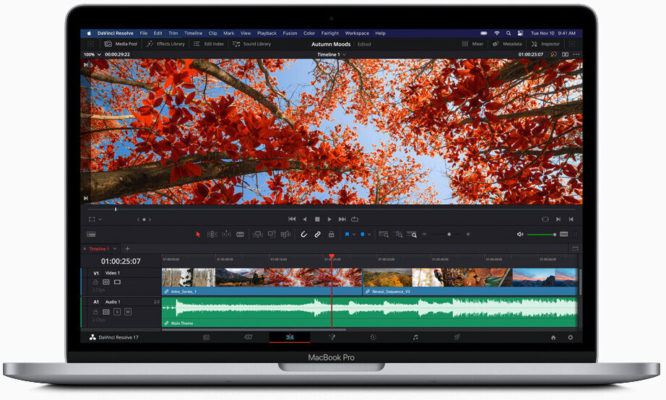Viewport: 666px width, 400px height.
Task: Click the Project Manager home icon
Action: click(x=553, y=338)
